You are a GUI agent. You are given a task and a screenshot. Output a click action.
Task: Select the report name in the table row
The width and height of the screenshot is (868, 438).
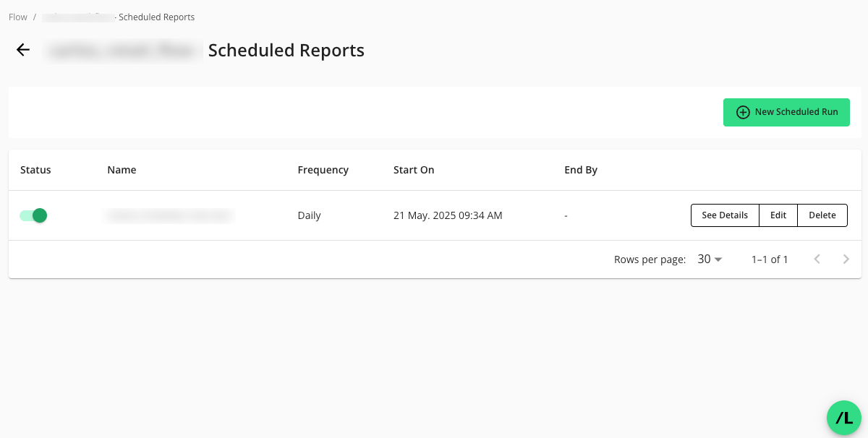[x=169, y=215]
